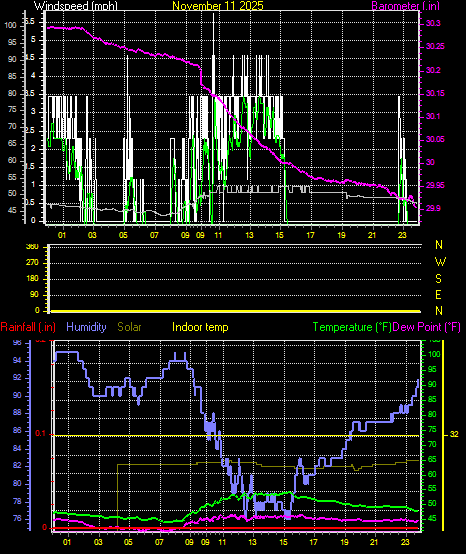Click the 100 windspeed scale value
This screenshot has height=554, width=466.
10,25
